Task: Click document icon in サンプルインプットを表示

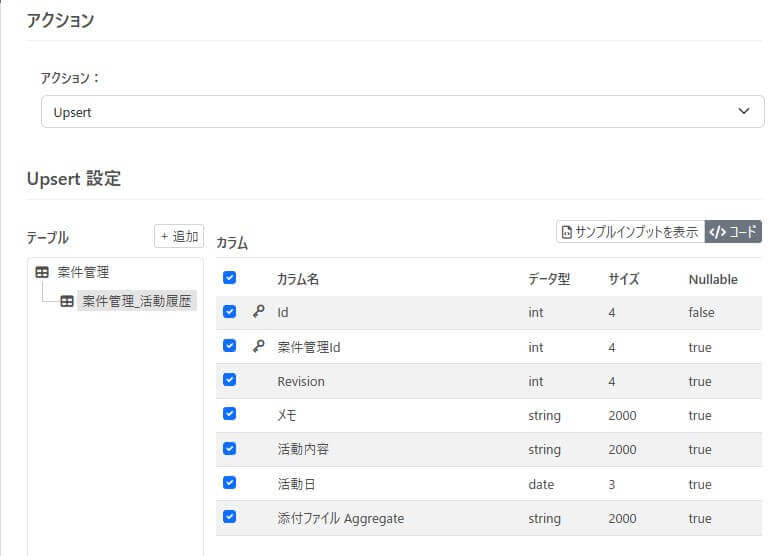Action: pyautogui.click(x=566, y=232)
